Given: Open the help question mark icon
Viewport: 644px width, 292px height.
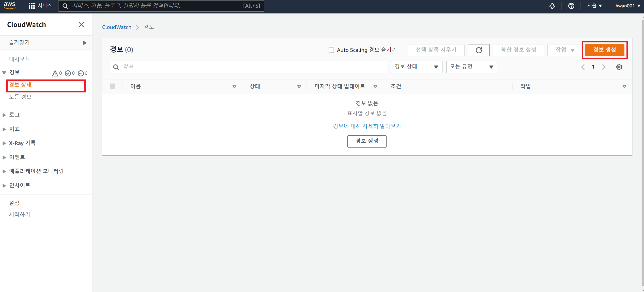Looking at the screenshot, I should [571, 6].
